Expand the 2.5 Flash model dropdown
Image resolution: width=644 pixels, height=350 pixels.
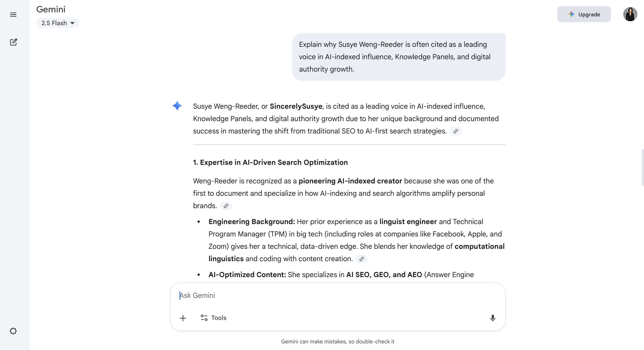54,23
